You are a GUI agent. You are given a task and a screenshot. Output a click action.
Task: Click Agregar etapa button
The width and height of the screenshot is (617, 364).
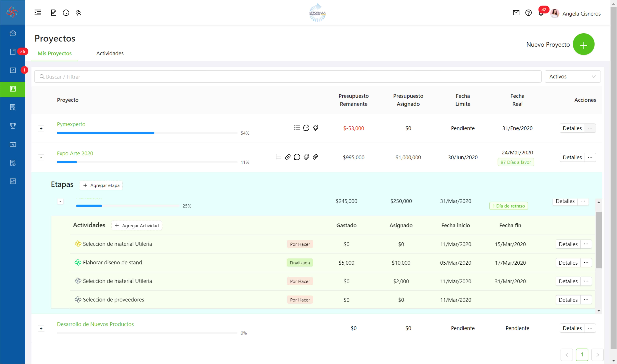[x=101, y=185]
